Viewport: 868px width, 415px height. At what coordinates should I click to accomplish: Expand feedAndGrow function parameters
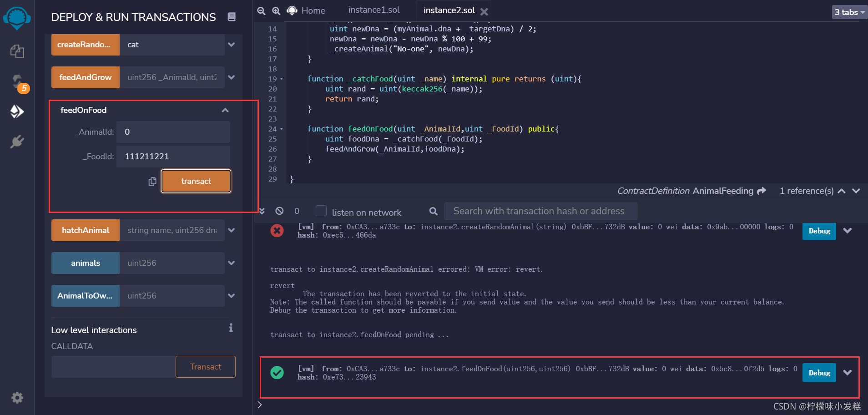[232, 77]
